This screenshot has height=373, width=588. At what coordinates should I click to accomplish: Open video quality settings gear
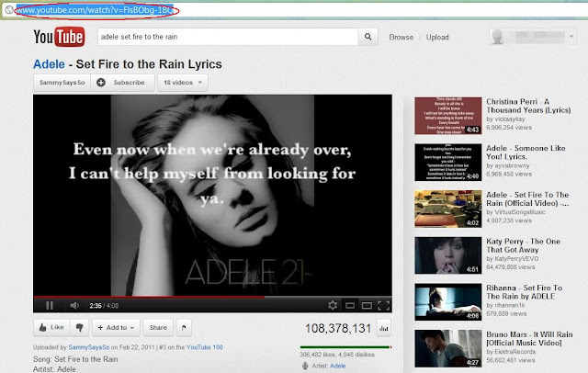coord(333,306)
